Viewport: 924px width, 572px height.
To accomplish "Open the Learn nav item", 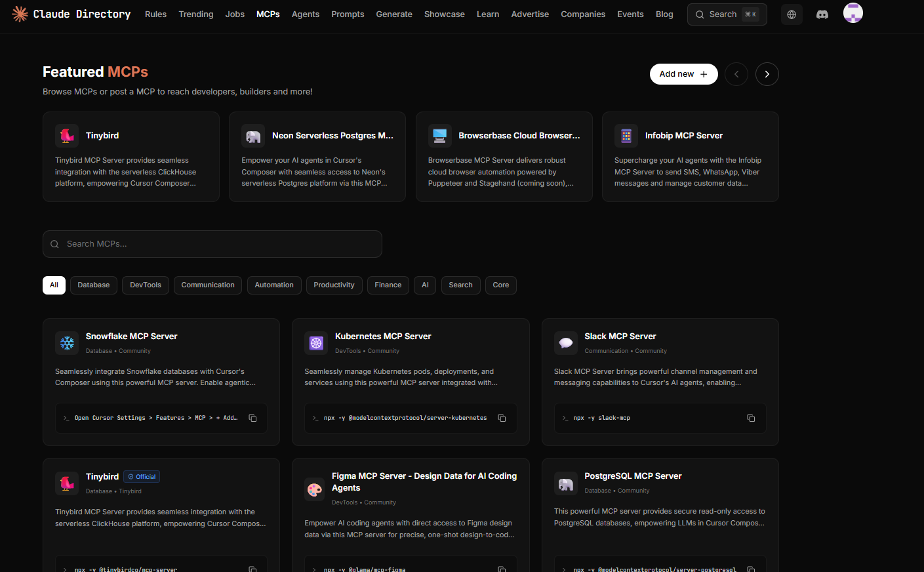I will point(488,14).
